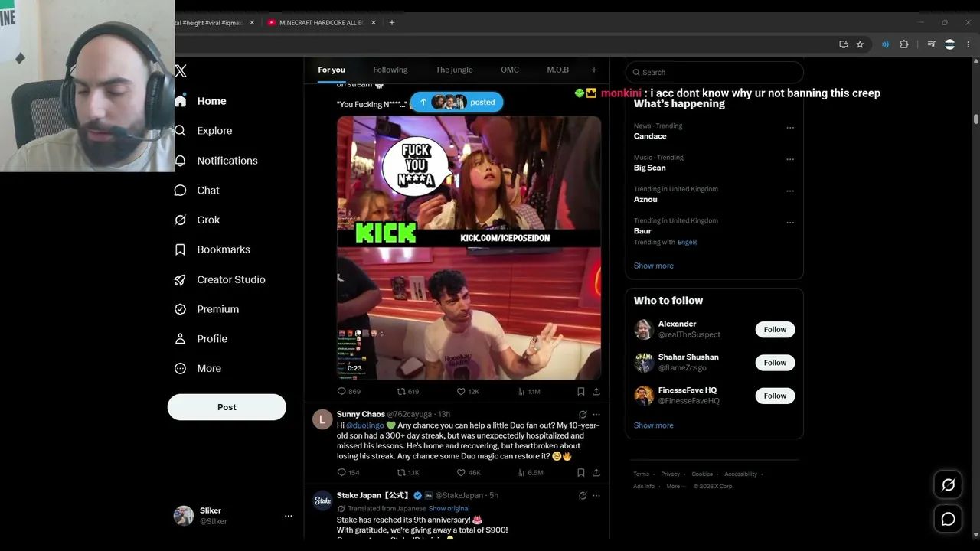This screenshot has width=980, height=551.
Task: Click the Search input field
Action: pos(714,72)
